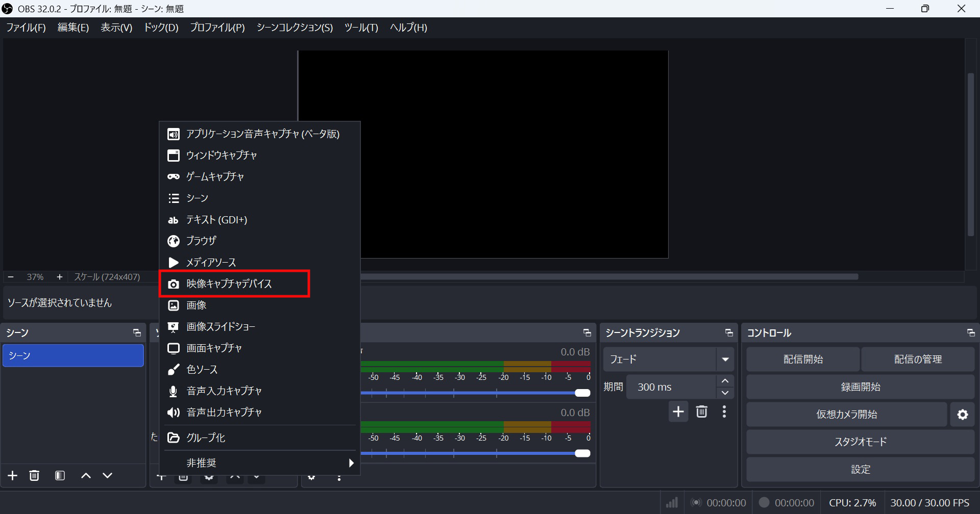Select the シーン item in the scene list
Image resolution: width=980 pixels, height=514 pixels.
click(x=73, y=355)
